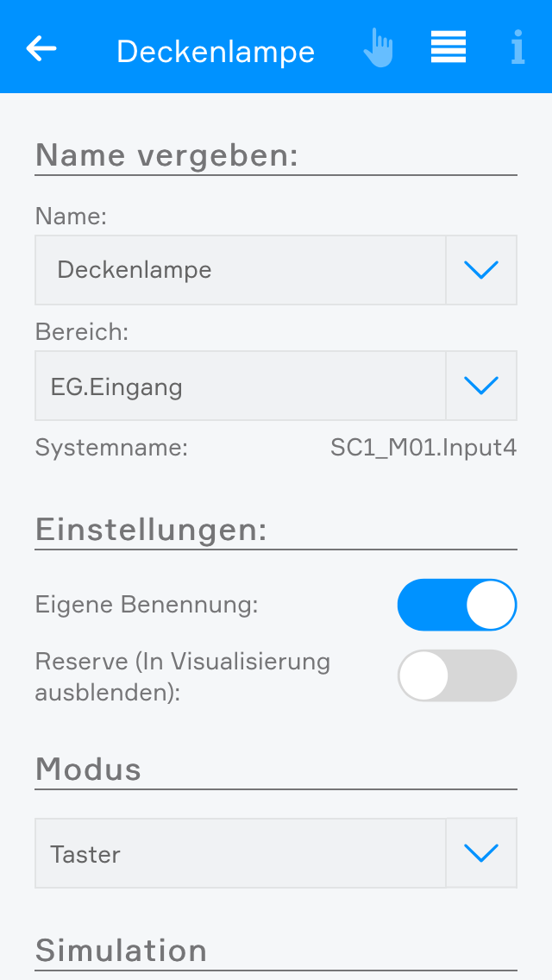Screen dimensions: 552x980
Task: Click the 'Systemname:' label
Action: pos(111,448)
